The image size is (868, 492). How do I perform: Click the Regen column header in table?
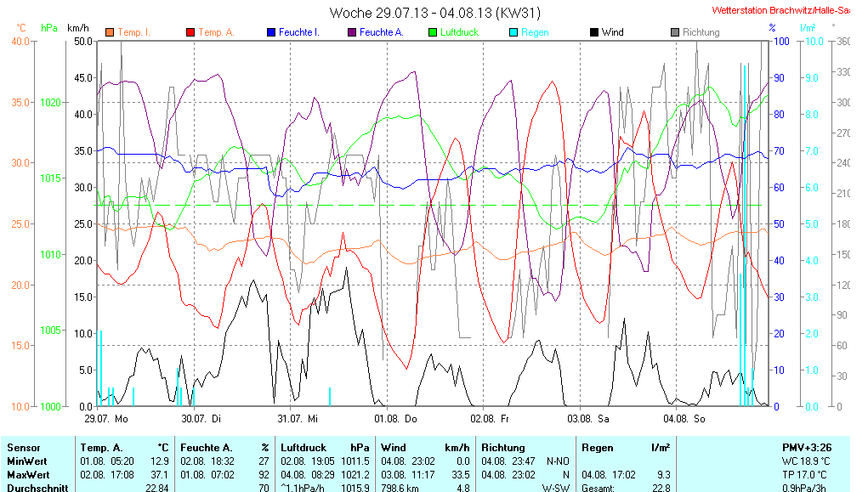pos(598,447)
